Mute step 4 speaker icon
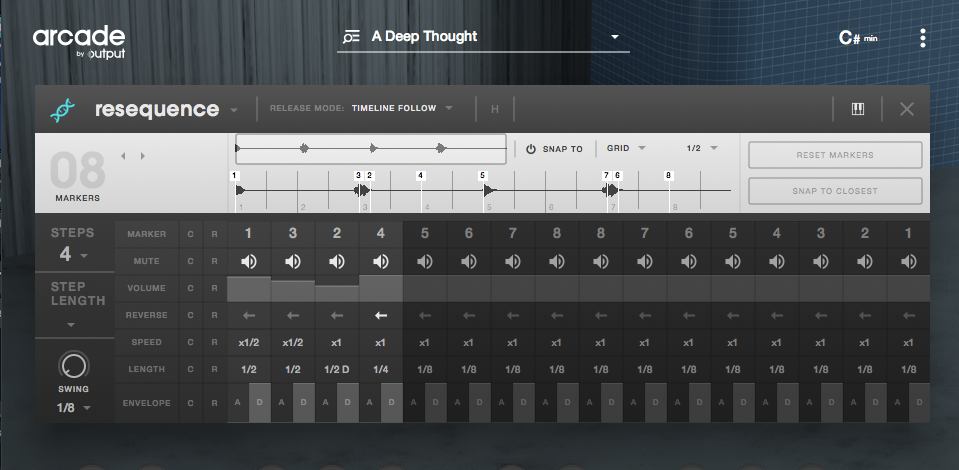This screenshot has height=470, width=959. [x=380, y=261]
